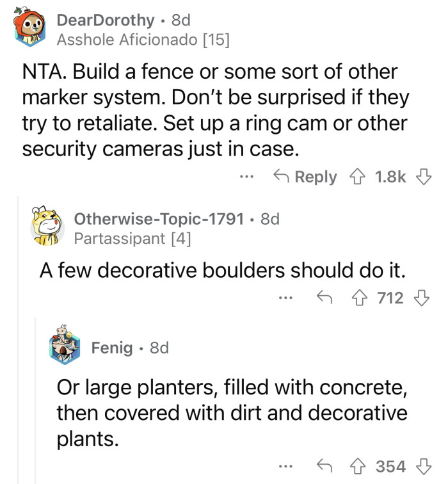The height and width of the screenshot is (484, 448).
Task: Click Otherwise-Topic-1791's tiger avatar
Action: [49, 228]
